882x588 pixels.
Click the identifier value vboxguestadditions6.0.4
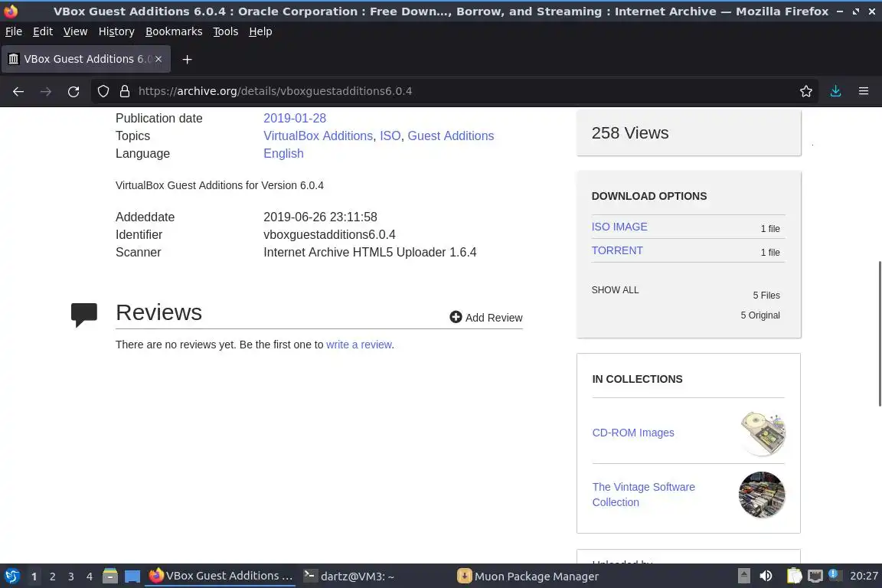point(329,234)
